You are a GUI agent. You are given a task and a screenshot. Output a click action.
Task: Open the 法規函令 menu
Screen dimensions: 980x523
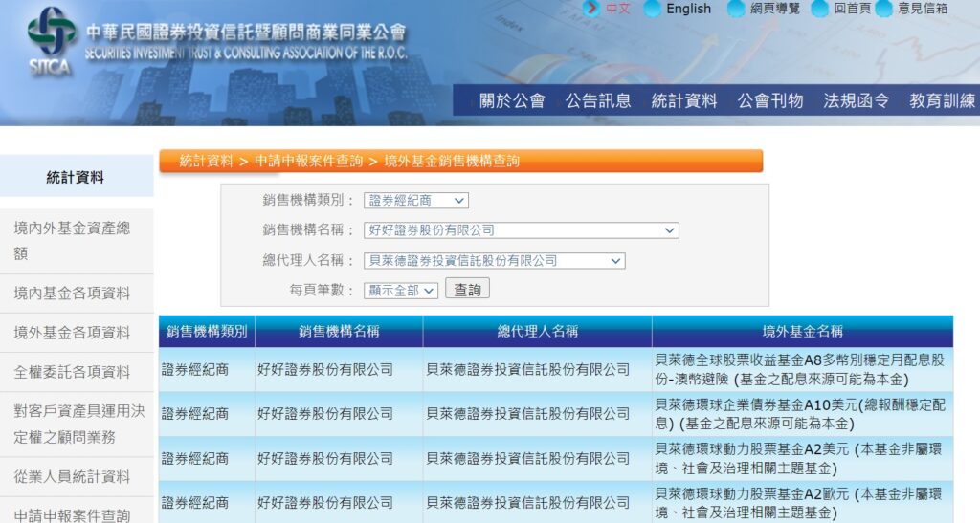coord(856,100)
